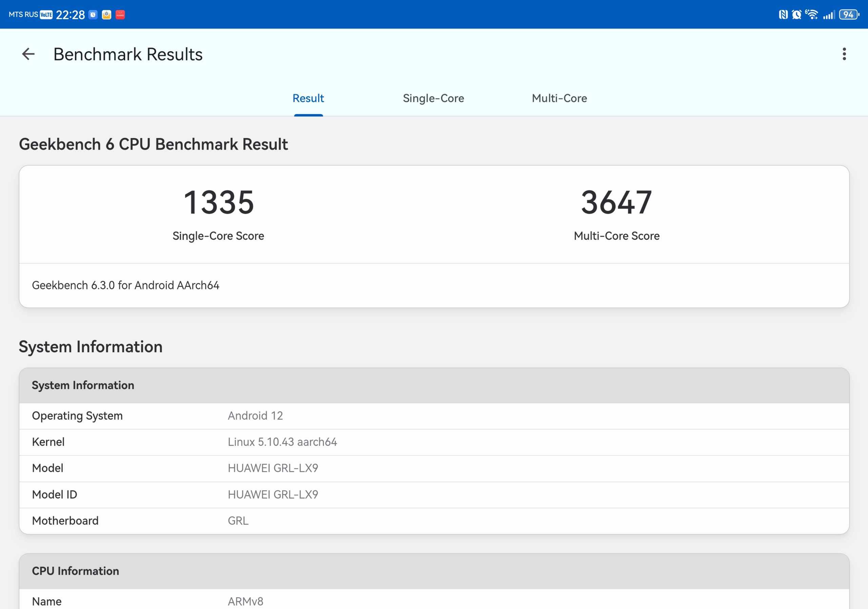Tap the Motherboard GRL row

[x=434, y=521]
